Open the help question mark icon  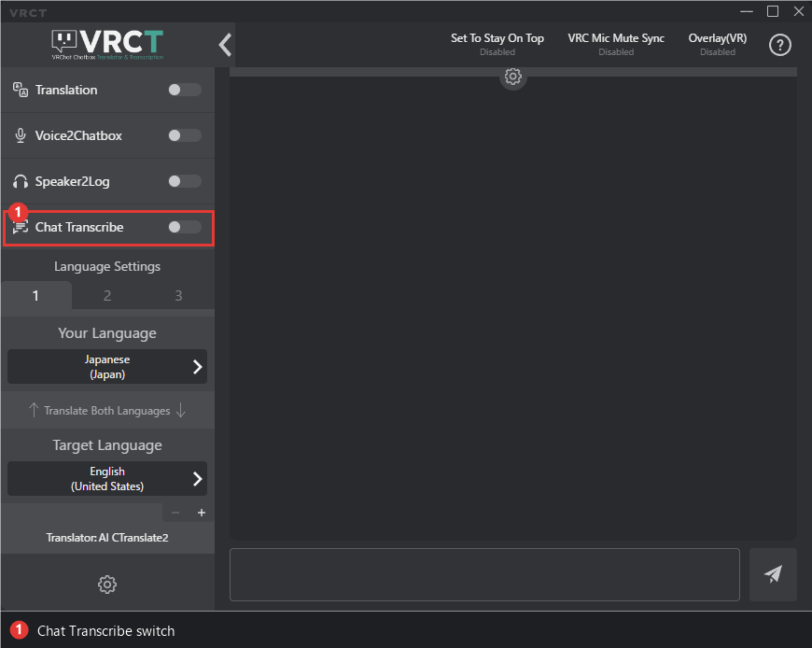[x=779, y=45]
